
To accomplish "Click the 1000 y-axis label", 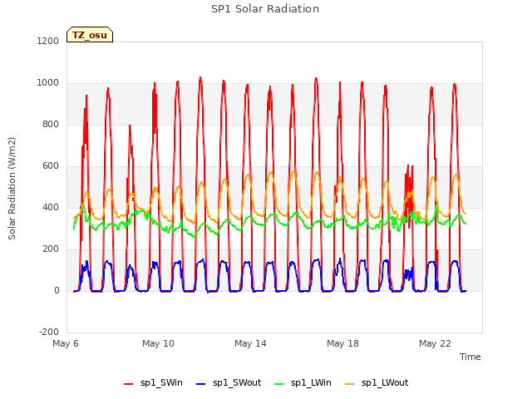I will point(48,83).
